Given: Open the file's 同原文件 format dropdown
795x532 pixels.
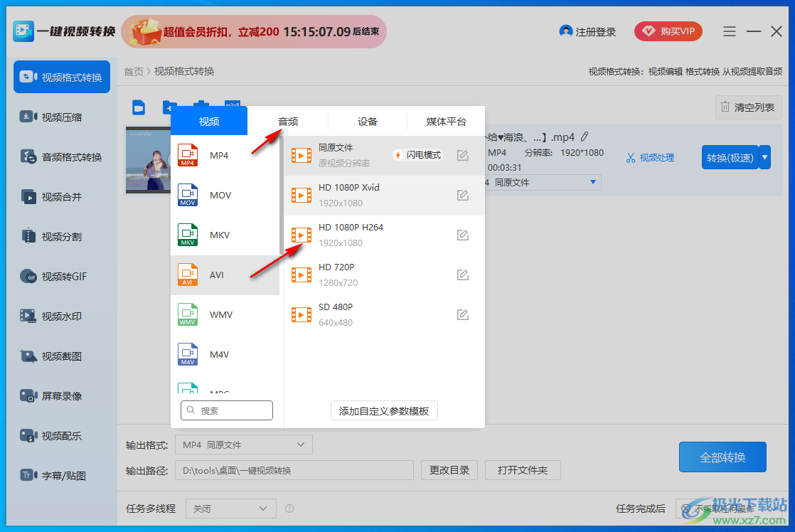Looking at the screenshot, I should pos(543,183).
